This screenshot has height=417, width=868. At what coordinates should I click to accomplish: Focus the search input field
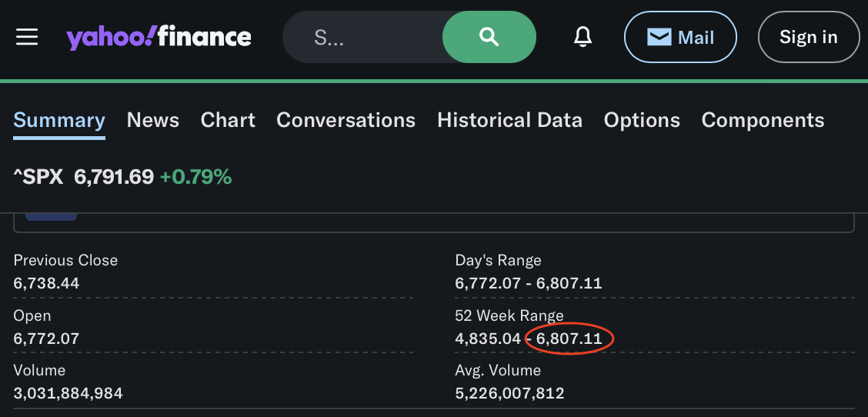pos(362,37)
